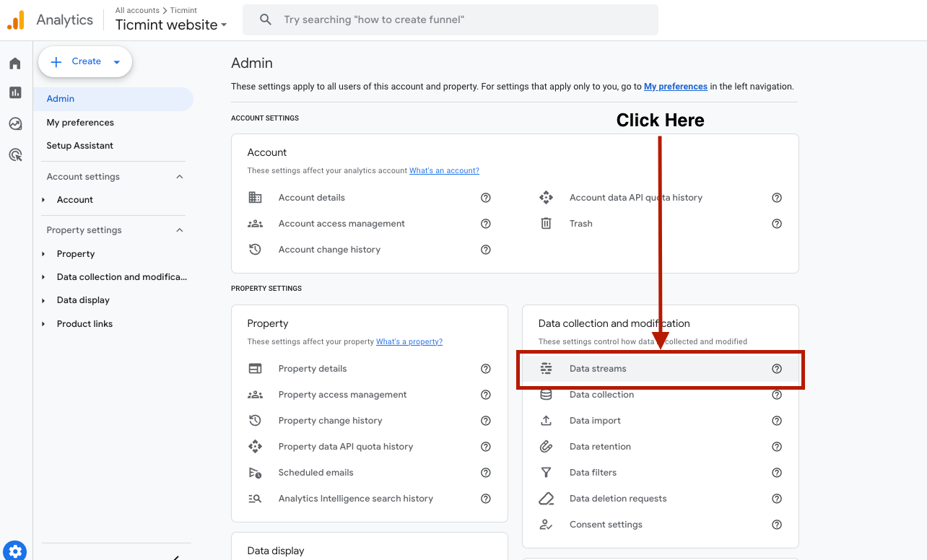
Task: Open the What's a property? link
Action: pos(409,342)
